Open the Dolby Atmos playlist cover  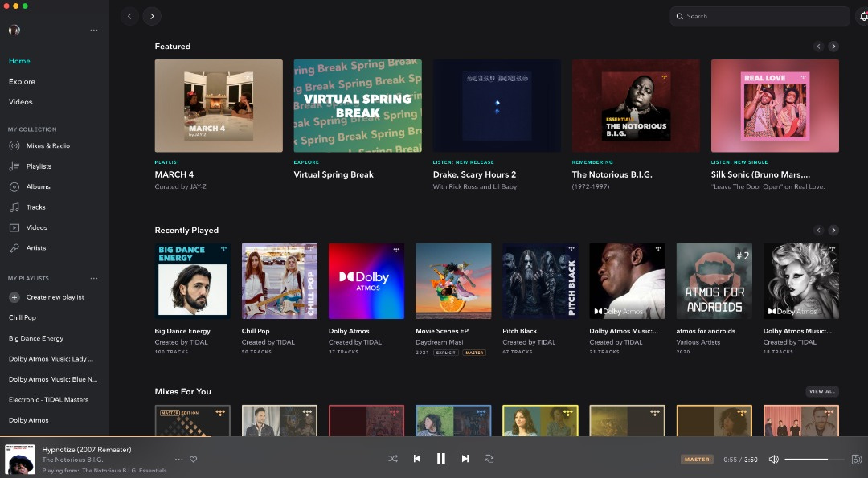366,281
